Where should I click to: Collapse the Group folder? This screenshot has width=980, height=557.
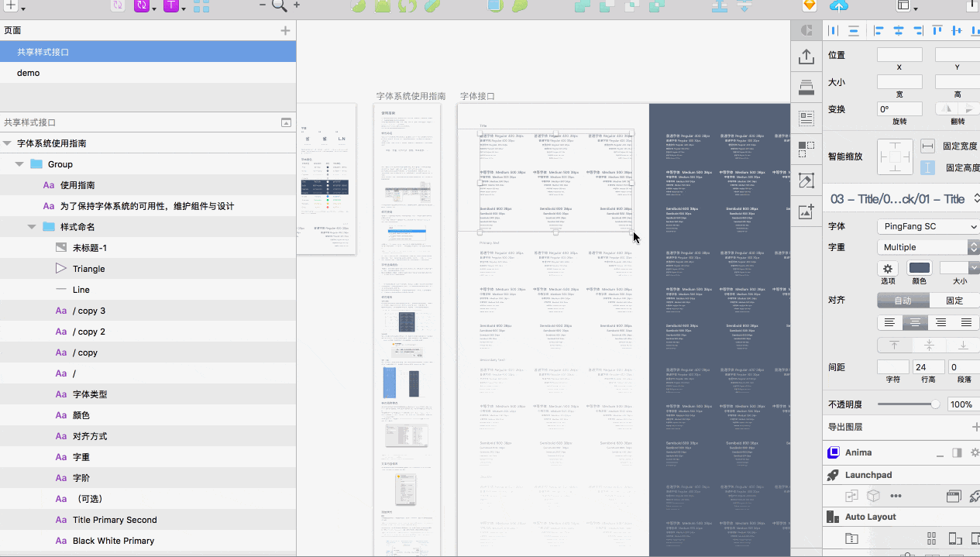[x=19, y=164]
